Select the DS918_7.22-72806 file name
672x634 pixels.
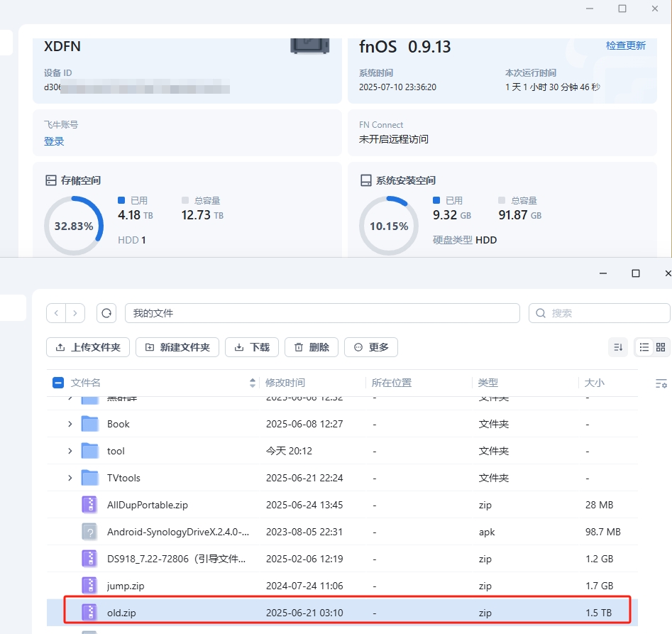[x=176, y=559]
